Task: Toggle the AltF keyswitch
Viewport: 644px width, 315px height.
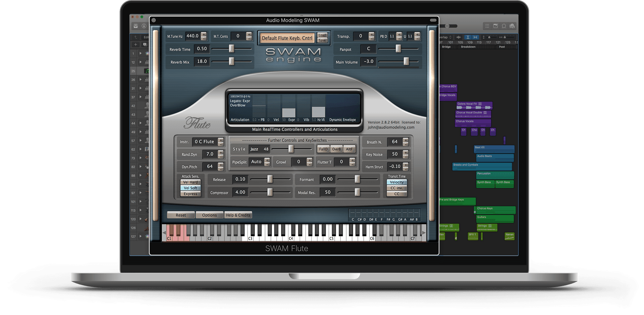Action: click(349, 149)
